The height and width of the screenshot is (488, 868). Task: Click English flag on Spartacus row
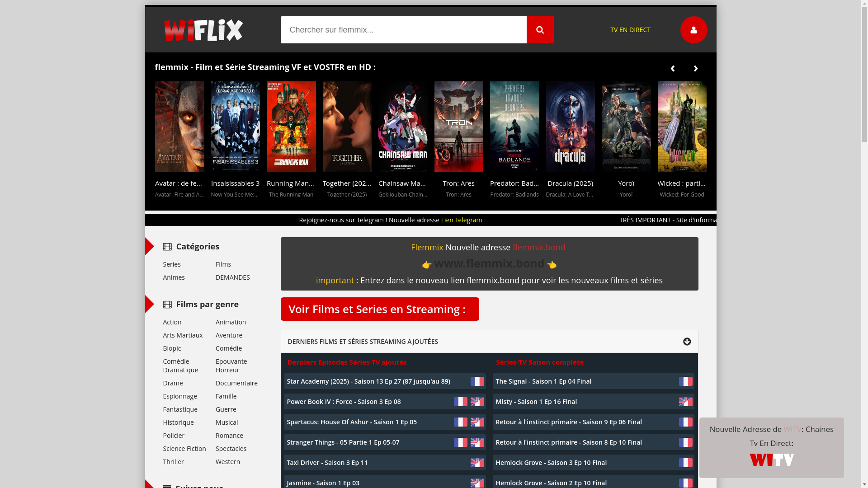coord(477,422)
